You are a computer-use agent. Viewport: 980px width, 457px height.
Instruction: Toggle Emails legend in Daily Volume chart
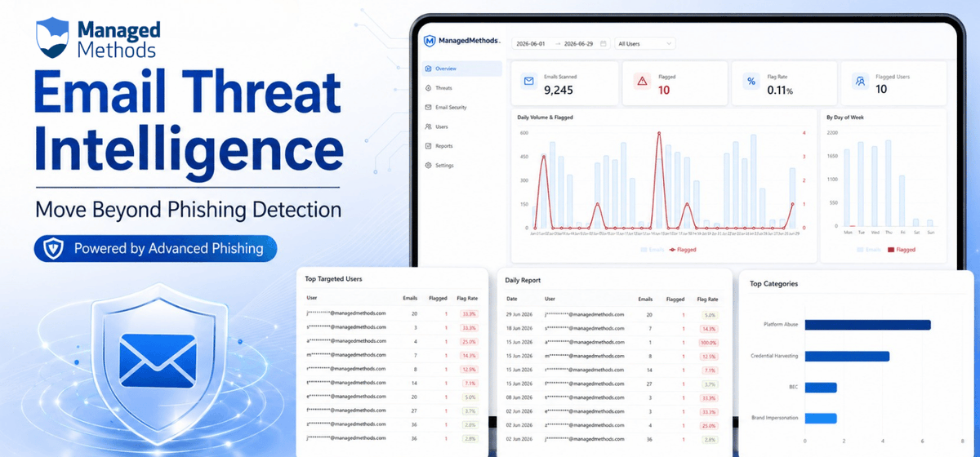653,250
